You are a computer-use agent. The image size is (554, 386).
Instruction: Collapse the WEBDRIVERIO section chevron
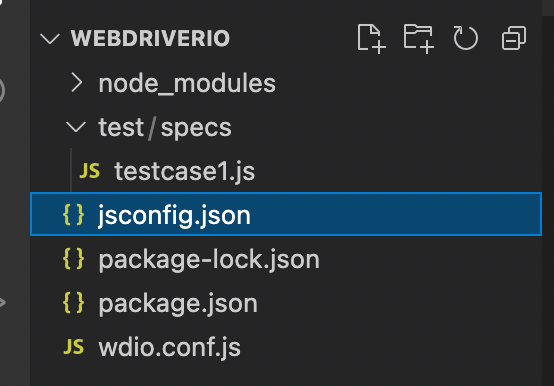tap(50, 38)
